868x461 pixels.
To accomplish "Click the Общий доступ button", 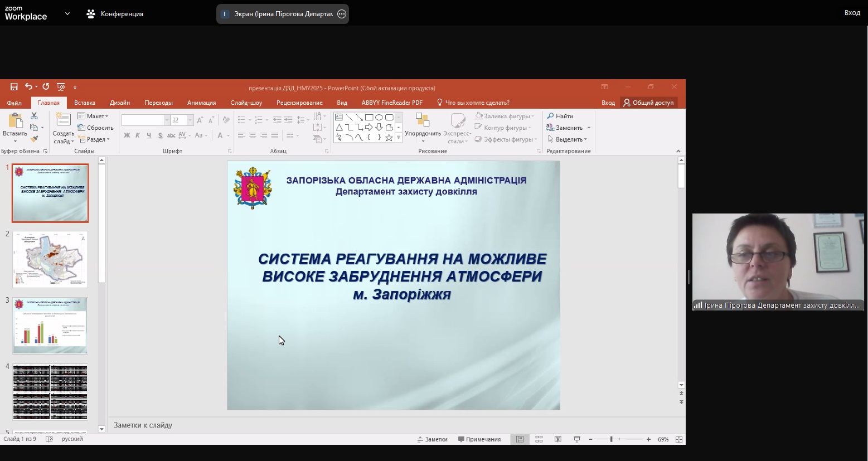I will tap(648, 103).
